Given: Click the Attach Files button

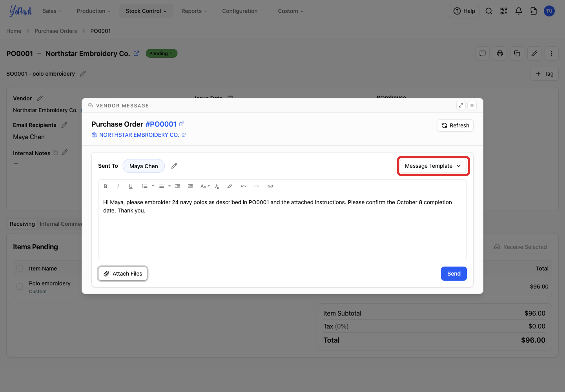Looking at the screenshot, I should pyautogui.click(x=123, y=274).
